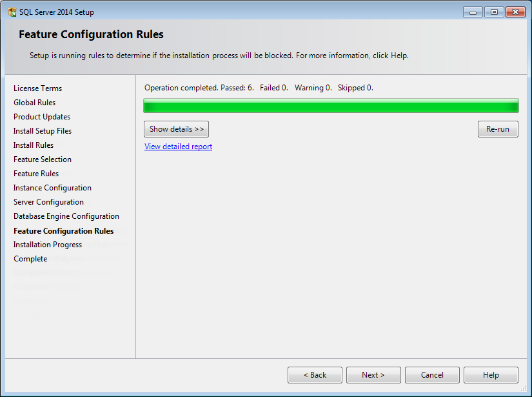Close the SQL Server 2014 Setup window
The image size is (532, 397).
[515, 12]
